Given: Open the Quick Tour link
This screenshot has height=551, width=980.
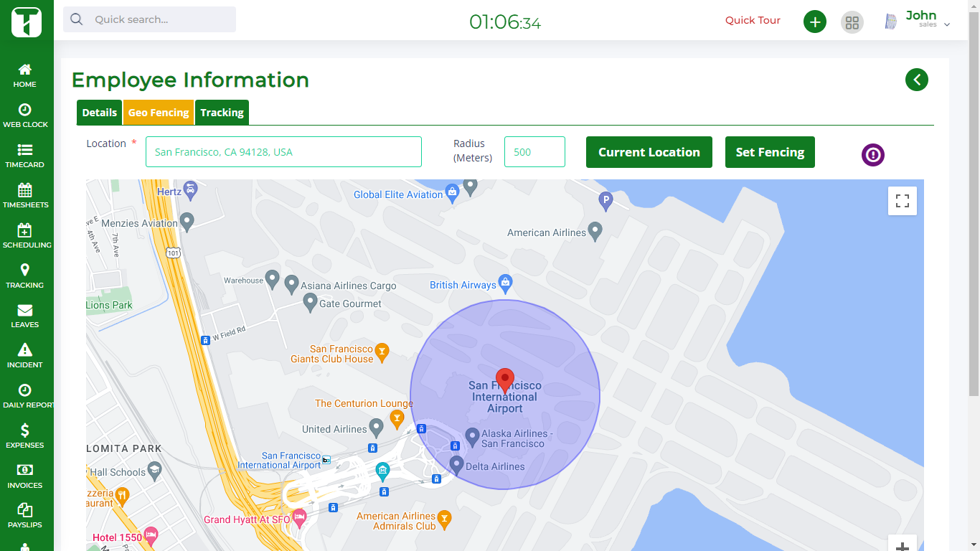Looking at the screenshot, I should click(753, 20).
